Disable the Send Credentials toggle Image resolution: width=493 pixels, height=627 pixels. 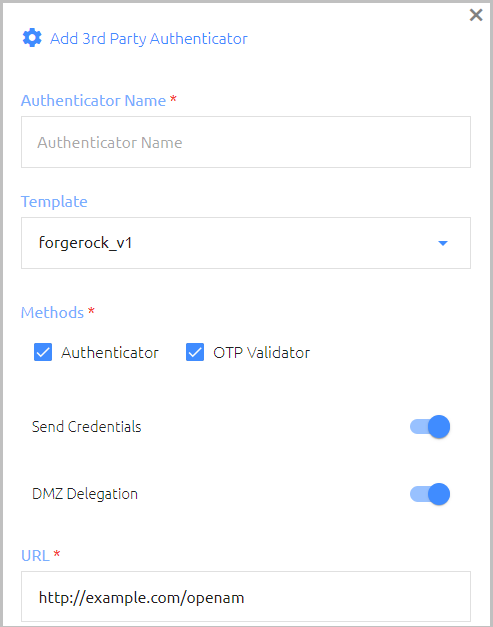click(x=430, y=427)
